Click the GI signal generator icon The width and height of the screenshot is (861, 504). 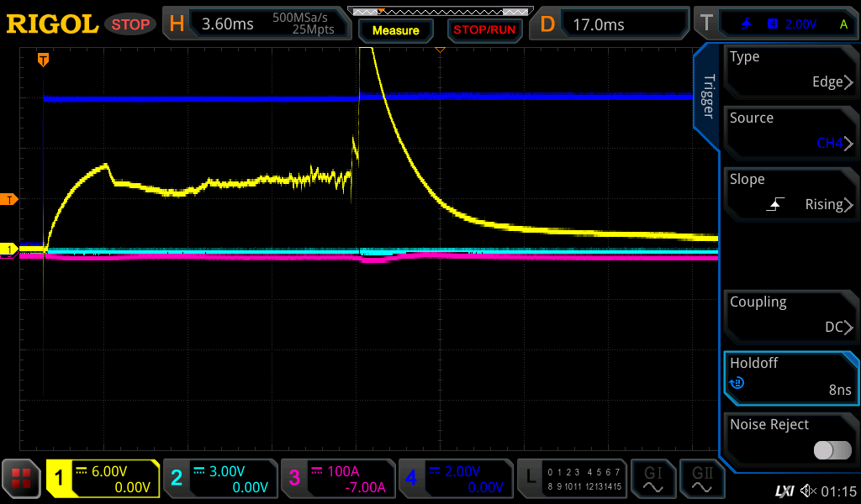652,479
